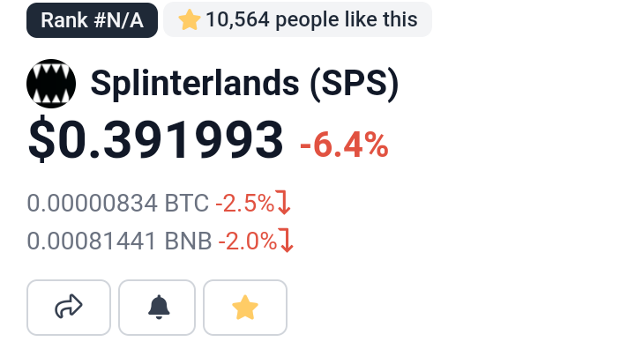Click the $0.391993 price value

coord(155,139)
